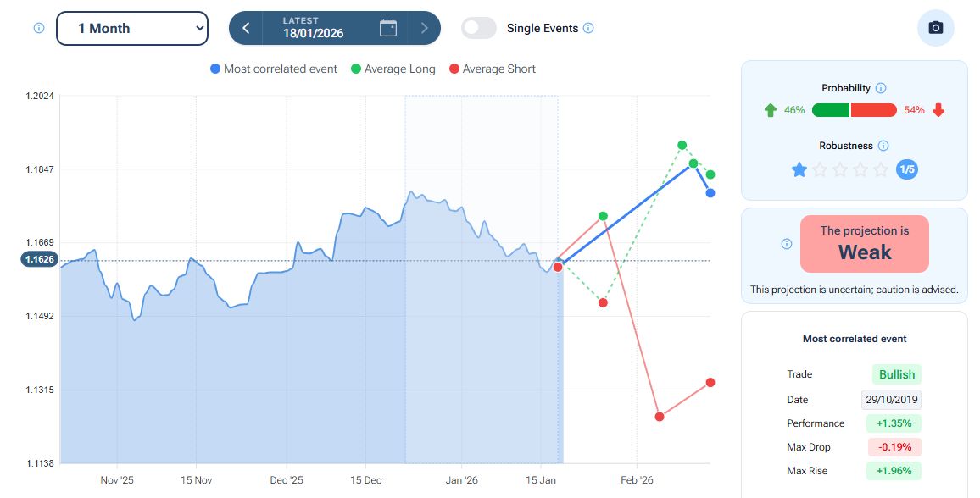Click the filled blue robustness star
The width and height of the screenshot is (980, 498).
799,169
